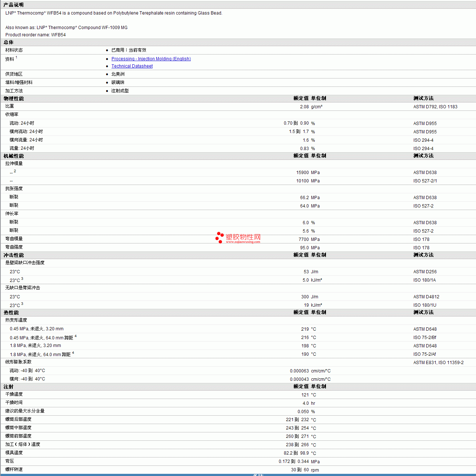Click the unnotched impact value 300
The height and width of the screenshot is (476, 476).
tap(305, 297)
